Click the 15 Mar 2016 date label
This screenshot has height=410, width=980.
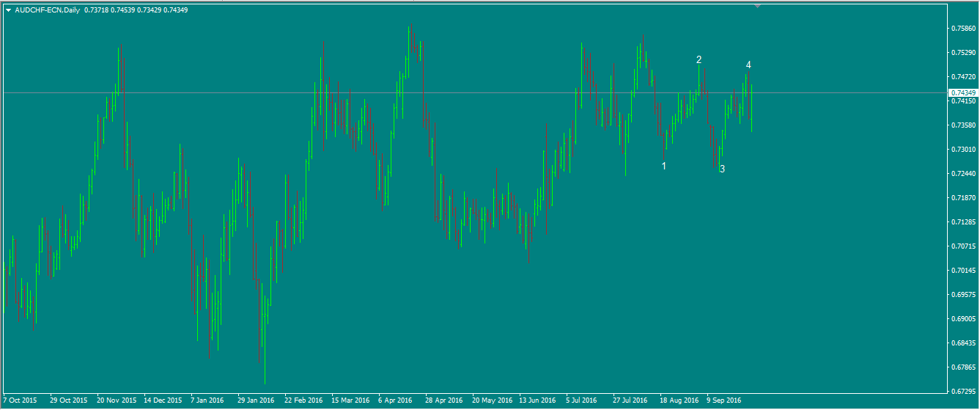[350, 401]
